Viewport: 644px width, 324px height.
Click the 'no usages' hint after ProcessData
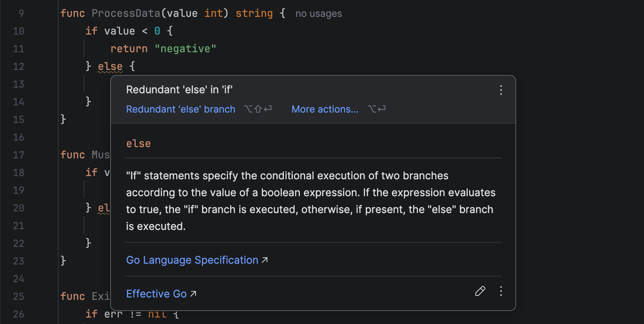pyautogui.click(x=318, y=14)
